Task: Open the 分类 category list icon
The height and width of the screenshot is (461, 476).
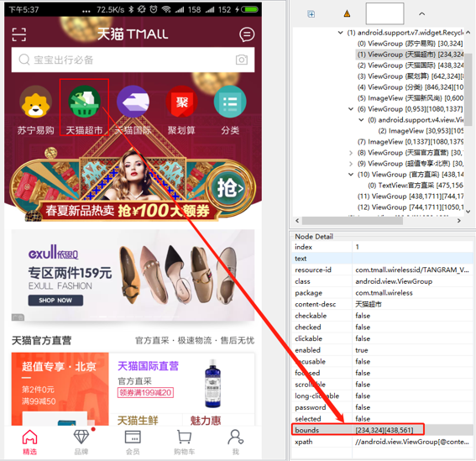Action: (230, 102)
